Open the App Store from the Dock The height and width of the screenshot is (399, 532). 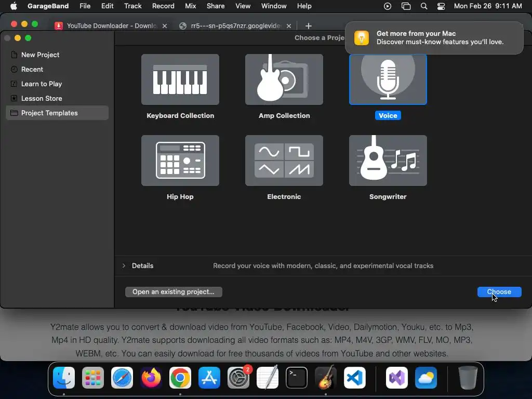209,378
